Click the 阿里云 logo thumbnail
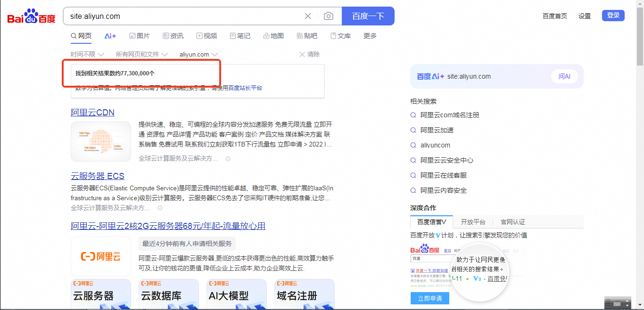 point(101,256)
